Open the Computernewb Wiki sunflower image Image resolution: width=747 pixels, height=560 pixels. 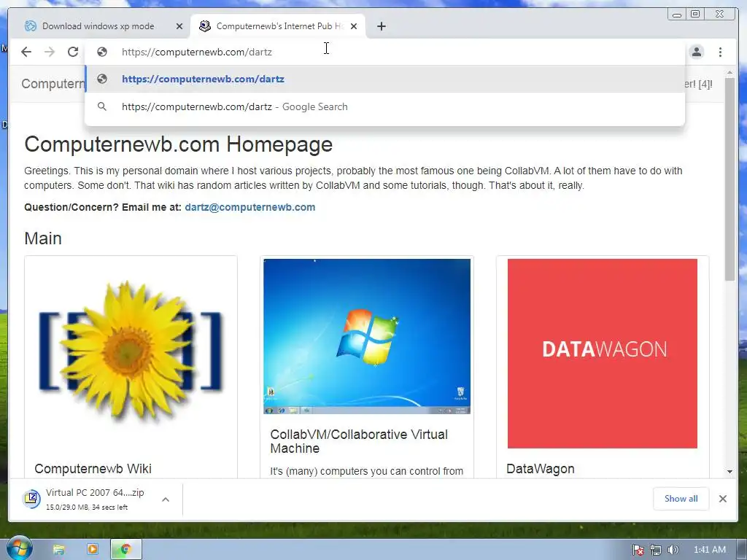[x=131, y=351]
